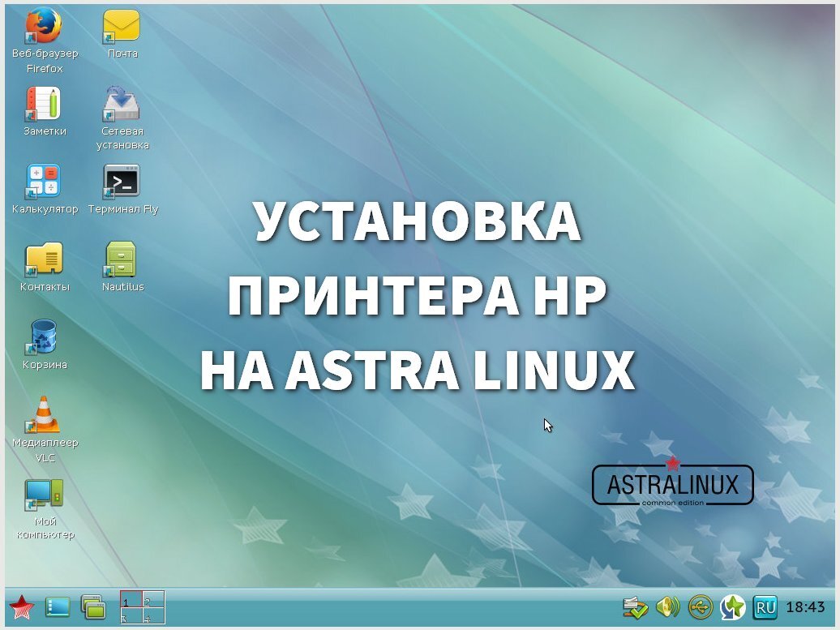This screenshot has width=840, height=630.
Task: Open the window switcher taskbar icon
Action: (93, 607)
